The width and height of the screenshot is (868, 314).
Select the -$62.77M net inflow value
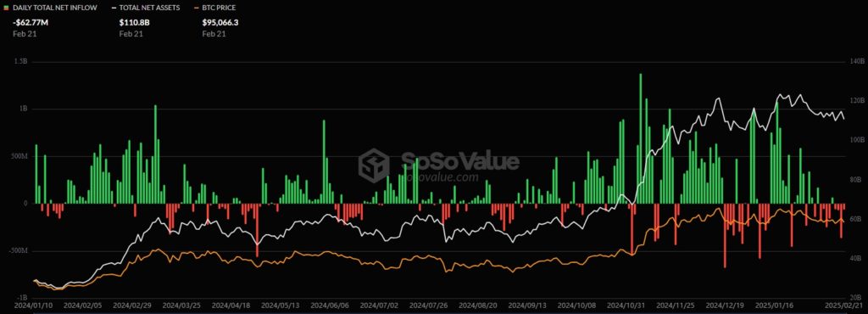[30, 23]
